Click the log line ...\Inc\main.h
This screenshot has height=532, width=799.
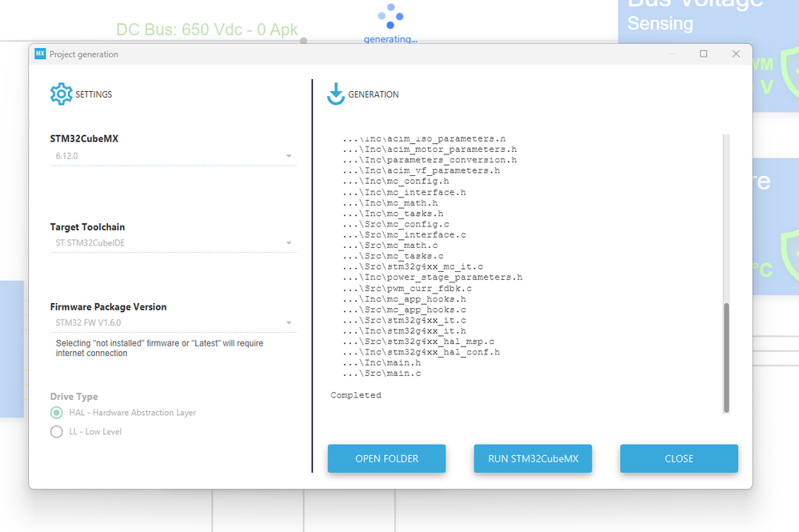tap(382, 363)
